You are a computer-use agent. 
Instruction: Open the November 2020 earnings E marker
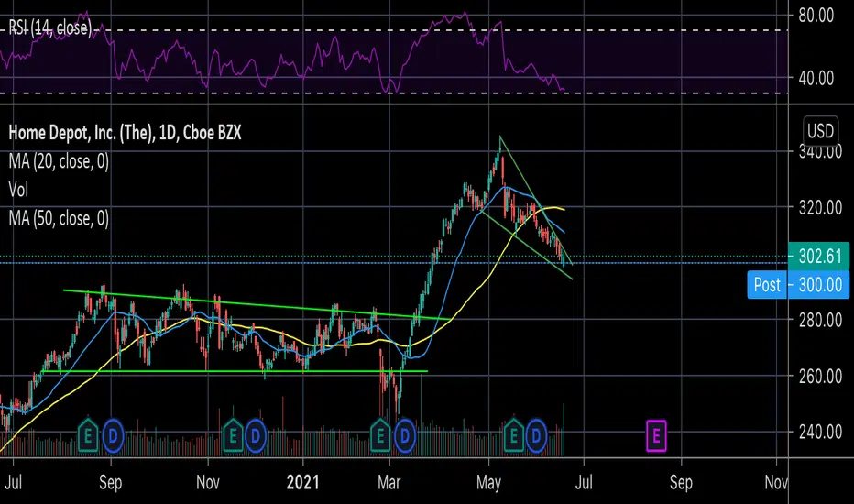233,435
